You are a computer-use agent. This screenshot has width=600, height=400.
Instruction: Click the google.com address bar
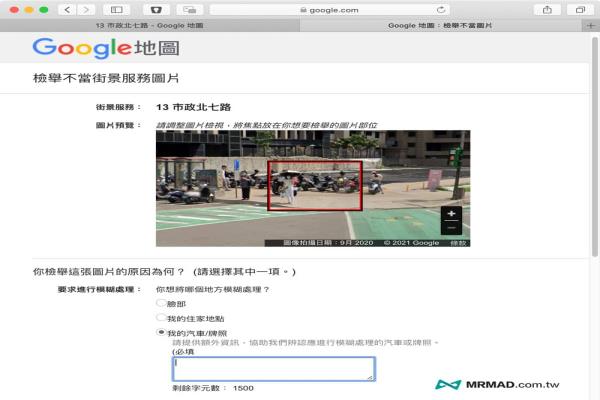tap(330, 10)
